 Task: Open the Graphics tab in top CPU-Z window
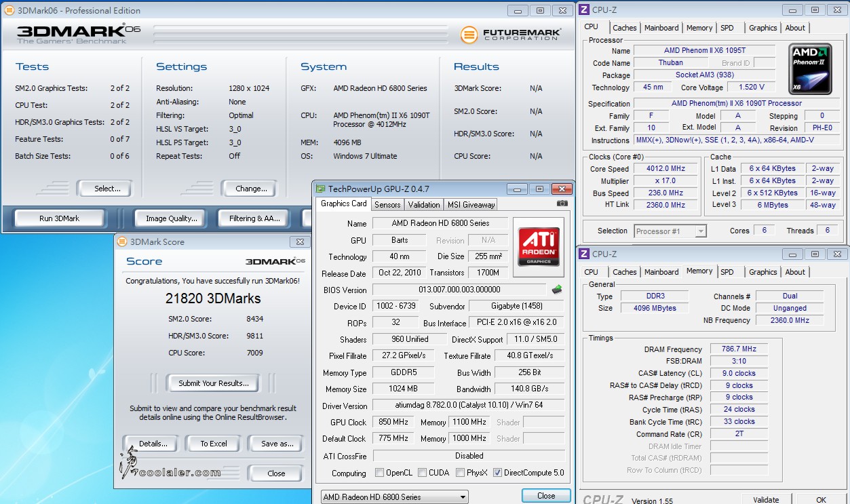[762, 28]
